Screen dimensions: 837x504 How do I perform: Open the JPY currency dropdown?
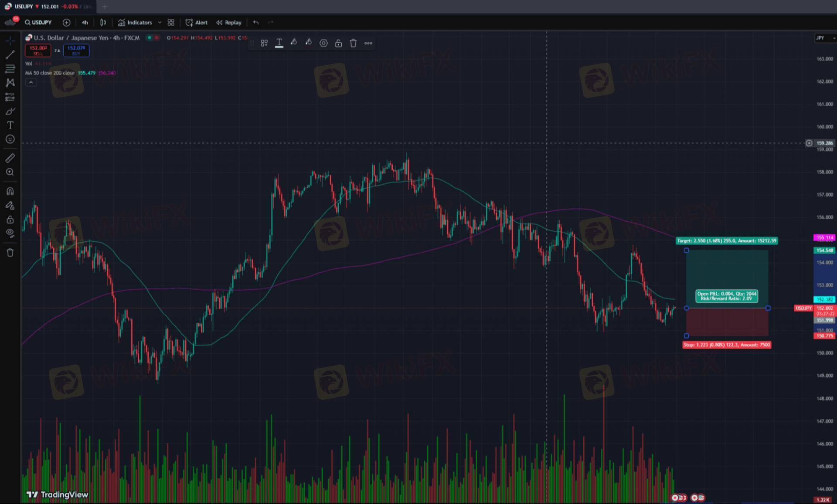pyautogui.click(x=825, y=38)
